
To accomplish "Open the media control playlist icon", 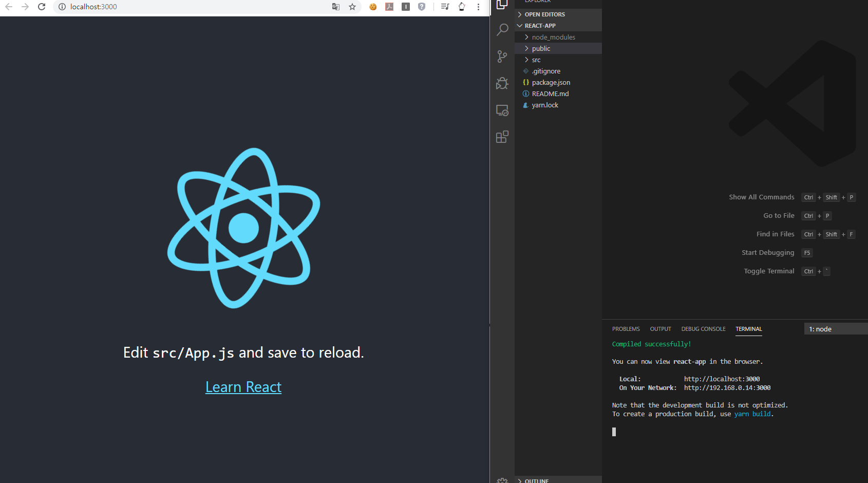I will tap(445, 7).
